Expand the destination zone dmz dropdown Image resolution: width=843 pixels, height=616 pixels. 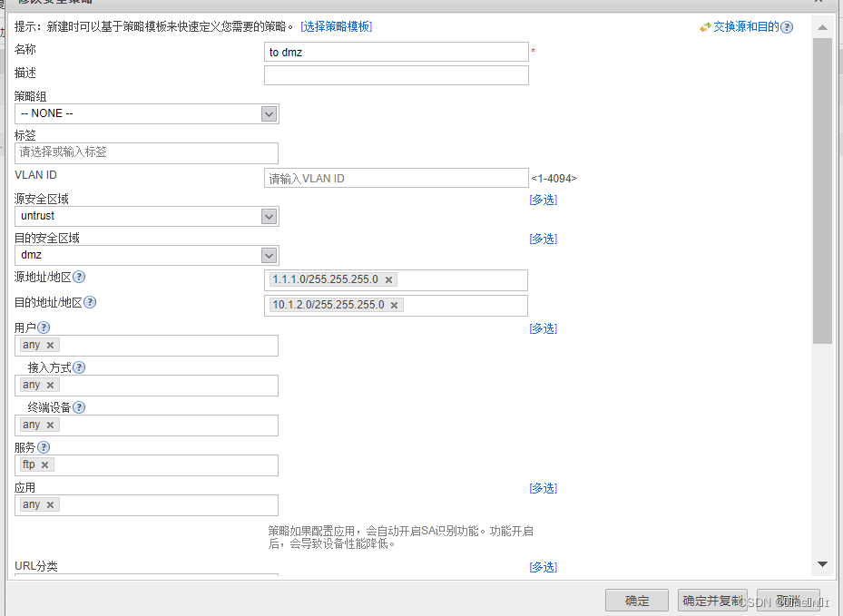tap(269, 255)
